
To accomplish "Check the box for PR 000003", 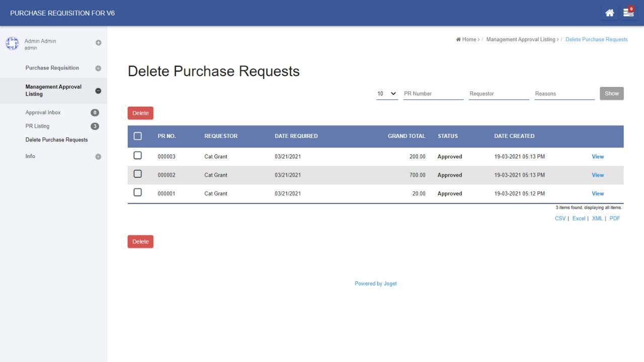I will tap(138, 156).
